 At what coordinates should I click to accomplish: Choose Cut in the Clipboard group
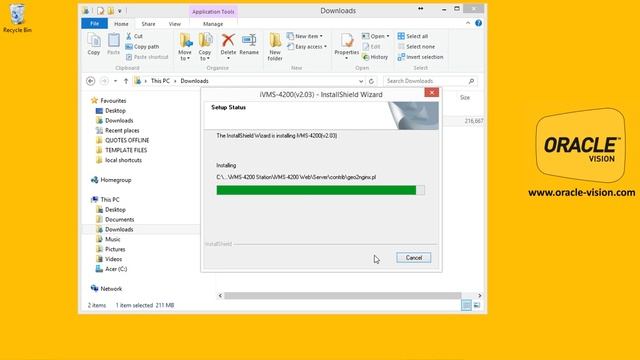coord(134,36)
